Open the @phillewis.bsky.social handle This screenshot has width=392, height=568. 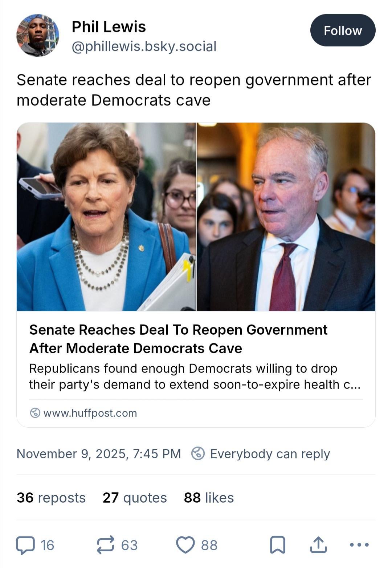[144, 47]
